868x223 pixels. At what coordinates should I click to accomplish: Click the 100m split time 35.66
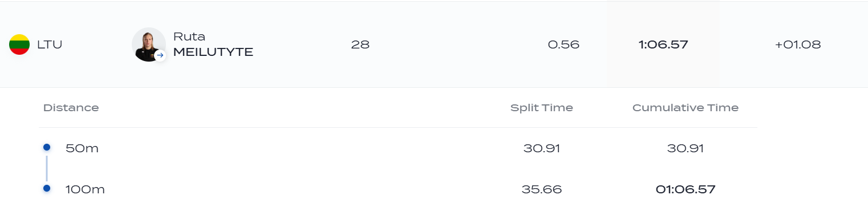(542, 189)
